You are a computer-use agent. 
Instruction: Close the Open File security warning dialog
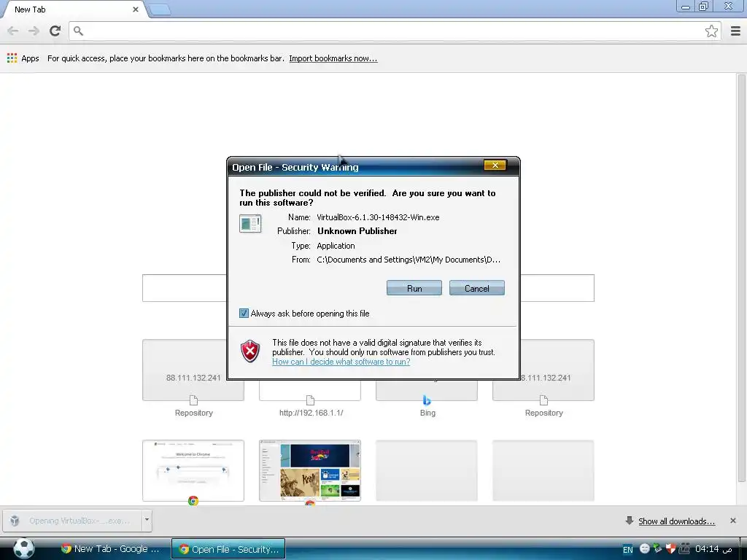click(495, 166)
